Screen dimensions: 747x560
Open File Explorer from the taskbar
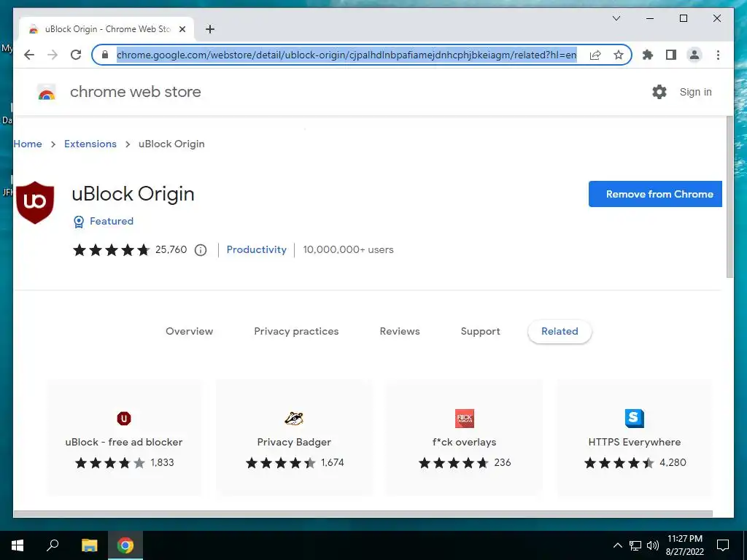[x=89, y=545]
